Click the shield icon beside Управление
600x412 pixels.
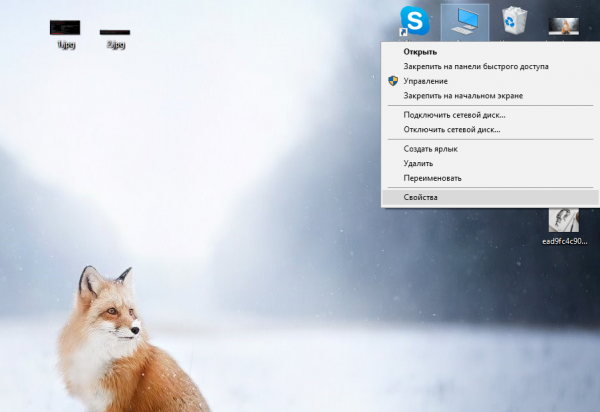[x=393, y=81]
